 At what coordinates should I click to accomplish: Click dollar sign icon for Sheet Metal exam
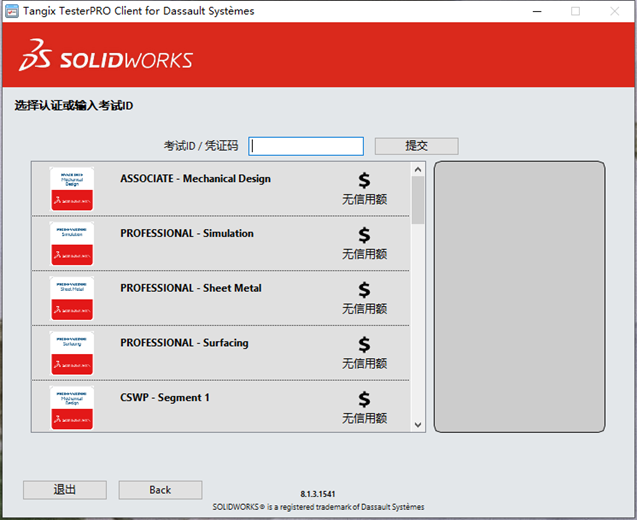point(364,289)
